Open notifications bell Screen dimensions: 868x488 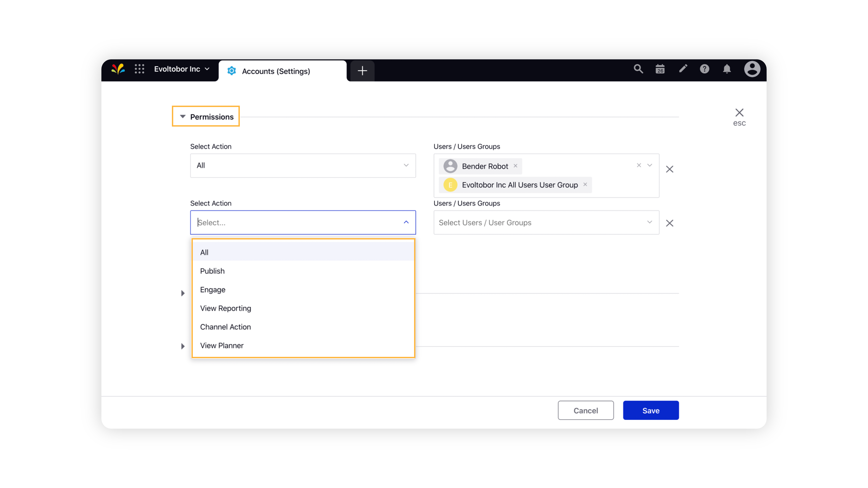tap(727, 69)
